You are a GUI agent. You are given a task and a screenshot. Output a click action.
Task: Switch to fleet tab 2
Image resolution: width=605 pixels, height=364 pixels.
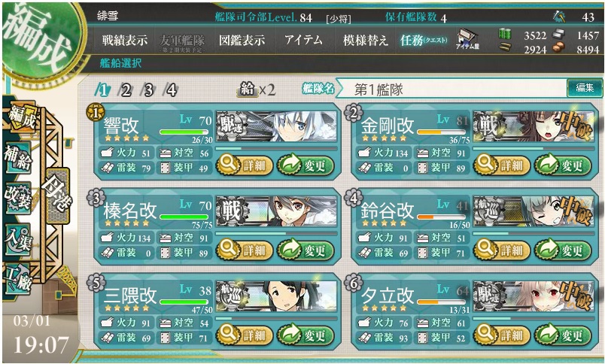point(126,90)
